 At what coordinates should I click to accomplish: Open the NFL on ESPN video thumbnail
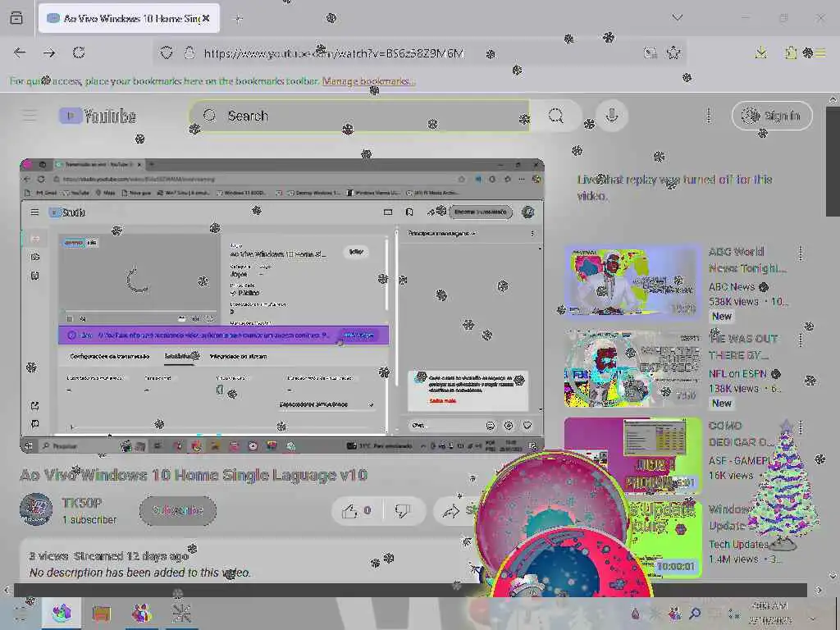click(x=632, y=368)
